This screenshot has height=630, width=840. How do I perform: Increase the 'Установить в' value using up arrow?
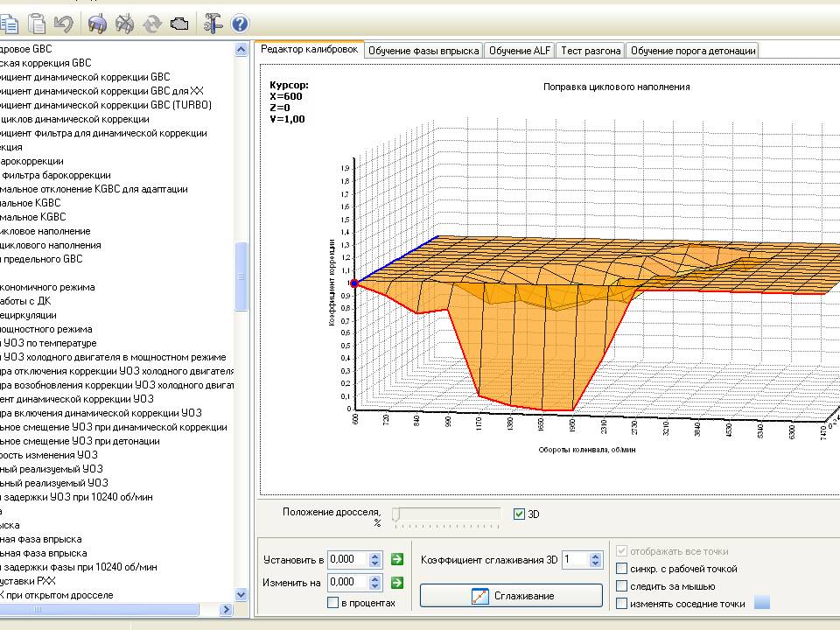(x=375, y=556)
